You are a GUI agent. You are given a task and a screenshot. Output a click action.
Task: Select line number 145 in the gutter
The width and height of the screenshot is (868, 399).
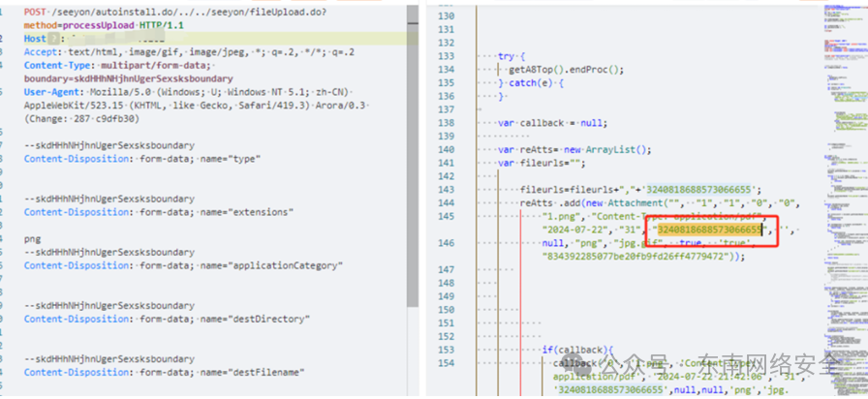point(445,217)
